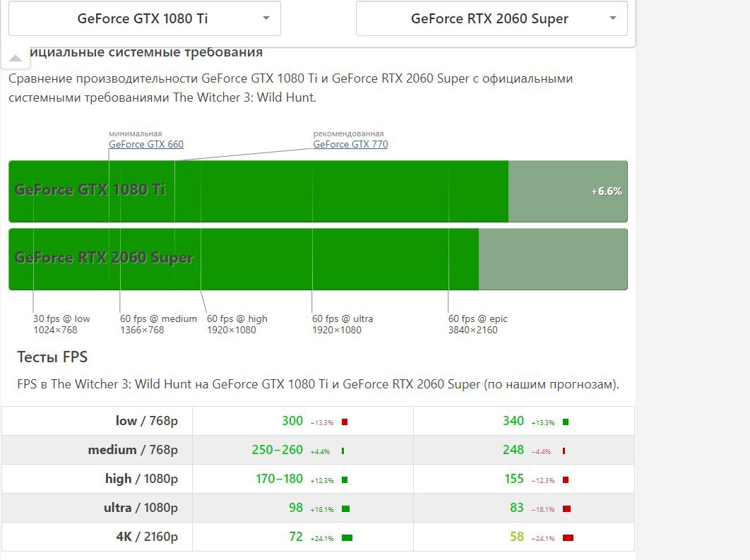The height and width of the screenshot is (560, 750).
Task: Click the 'Тесты FPS' heading
Action: tap(52, 357)
